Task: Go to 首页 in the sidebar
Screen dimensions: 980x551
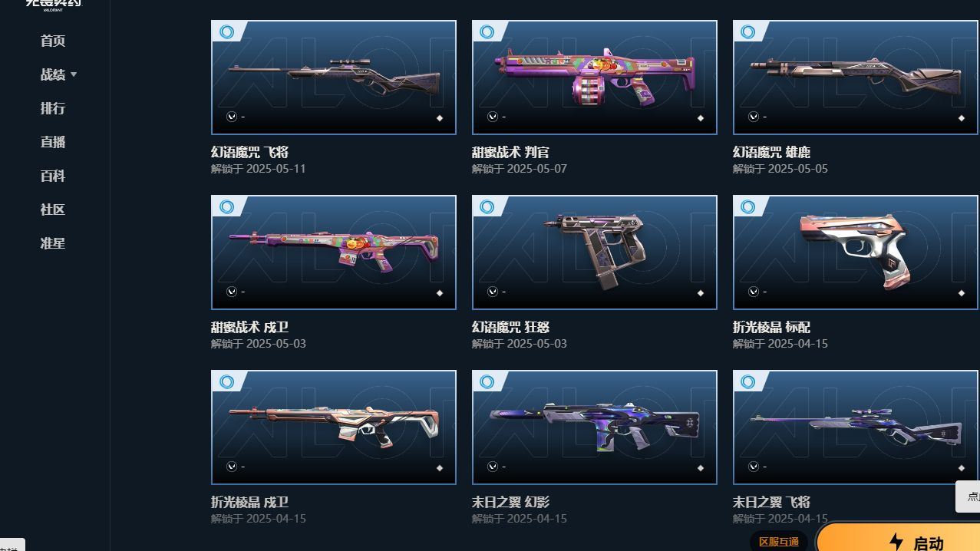Action: [53, 41]
